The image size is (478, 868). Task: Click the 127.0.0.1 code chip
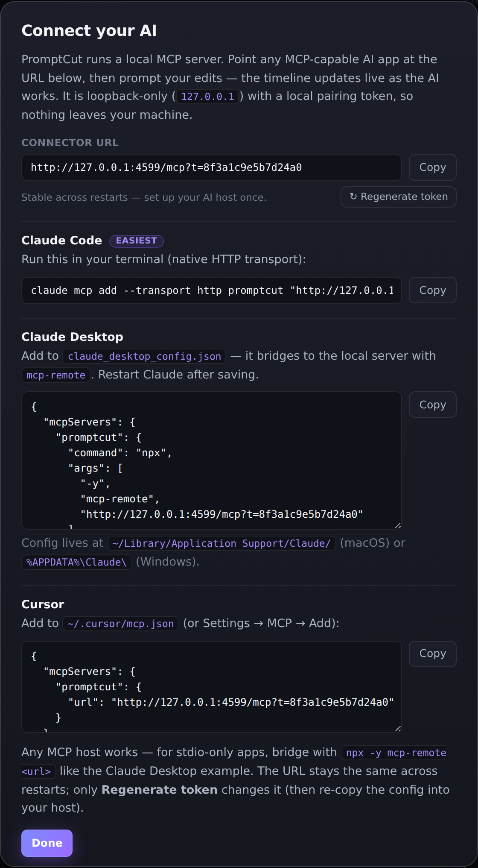coord(207,97)
